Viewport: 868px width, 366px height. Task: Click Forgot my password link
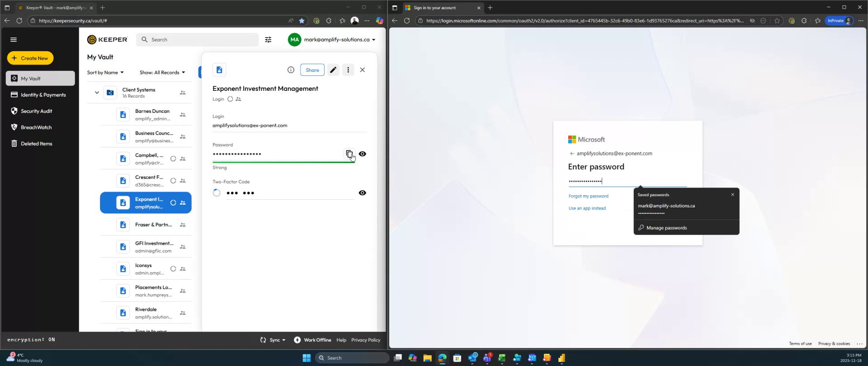588,196
